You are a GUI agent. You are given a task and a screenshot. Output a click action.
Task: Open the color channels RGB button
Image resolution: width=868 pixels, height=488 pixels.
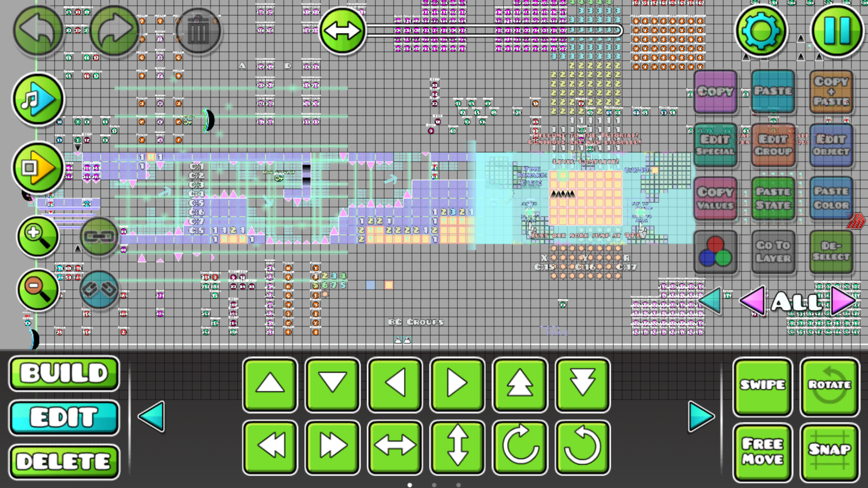(715, 252)
